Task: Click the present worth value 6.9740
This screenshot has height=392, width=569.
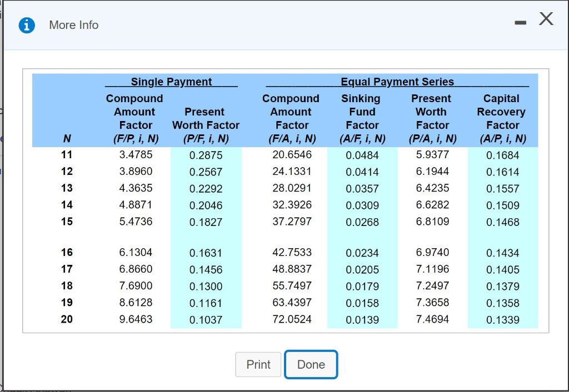Action: point(432,253)
